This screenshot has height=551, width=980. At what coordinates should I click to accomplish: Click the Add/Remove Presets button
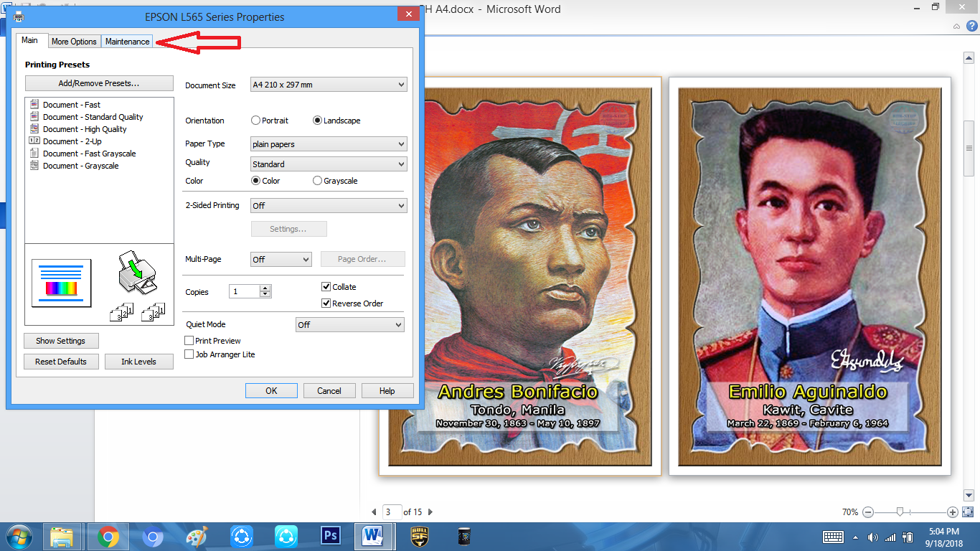[99, 83]
